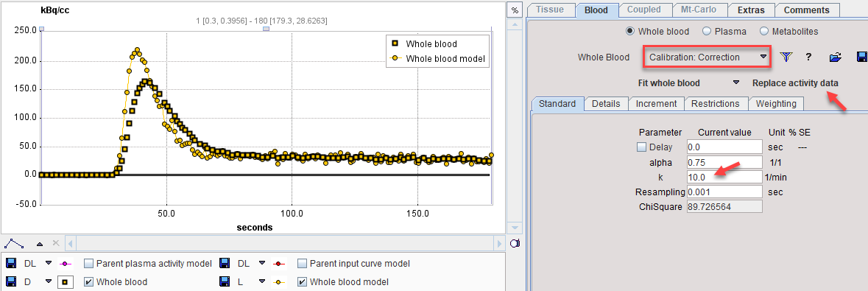
Task: Click the yellow line style icon for Whole blood model
Action: (x=278, y=281)
